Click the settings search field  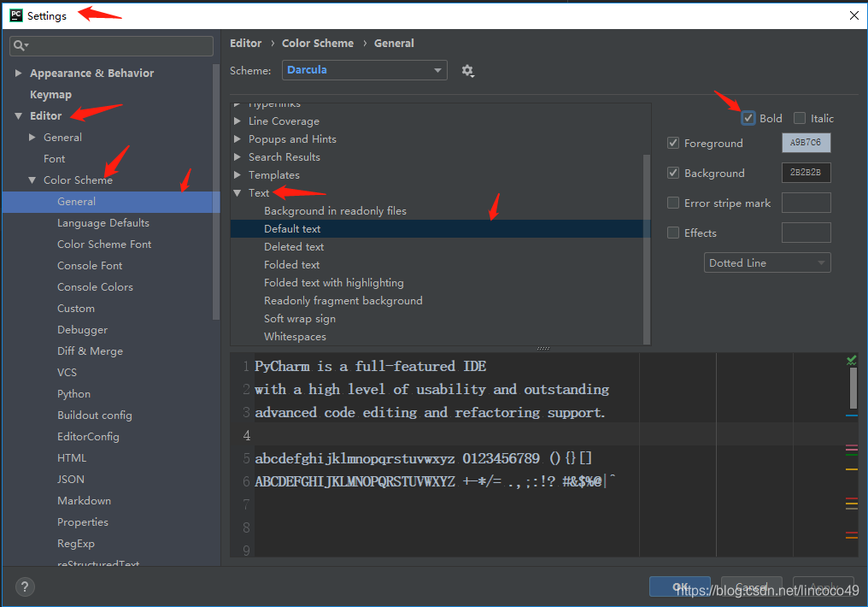pos(111,46)
